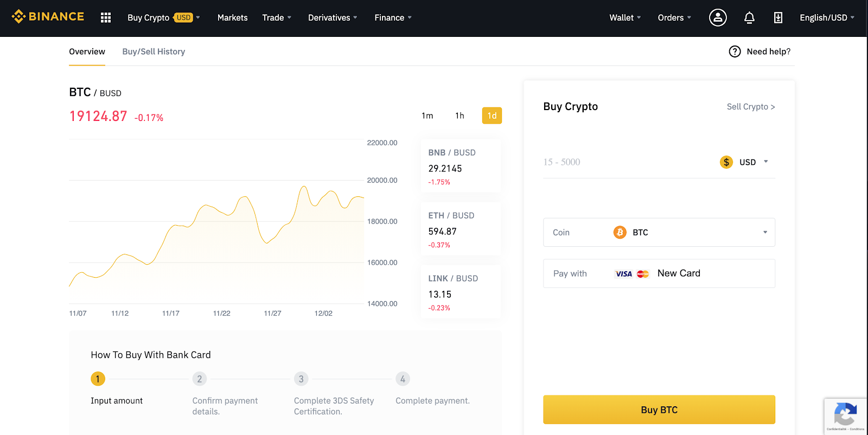Open the LINK / BUSD price card
The image size is (868, 435).
coord(461,292)
